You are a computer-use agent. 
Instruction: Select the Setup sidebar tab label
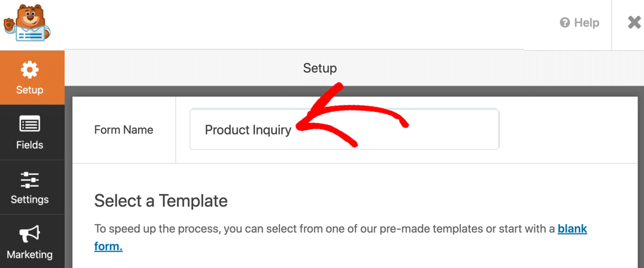(x=29, y=90)
